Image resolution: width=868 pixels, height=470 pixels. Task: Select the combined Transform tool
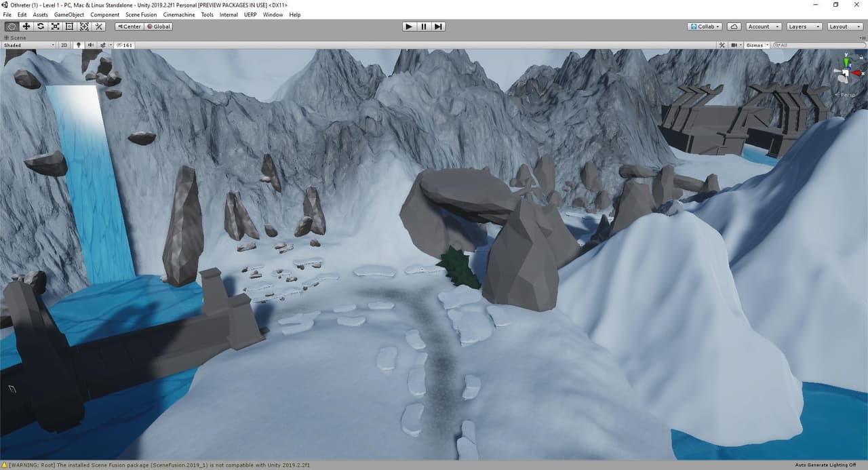[x=84, y=26]
